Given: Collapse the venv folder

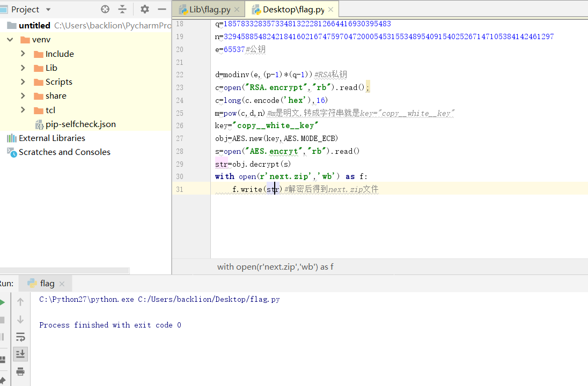Looking at the screenshot, I should (x=10, y=39).
